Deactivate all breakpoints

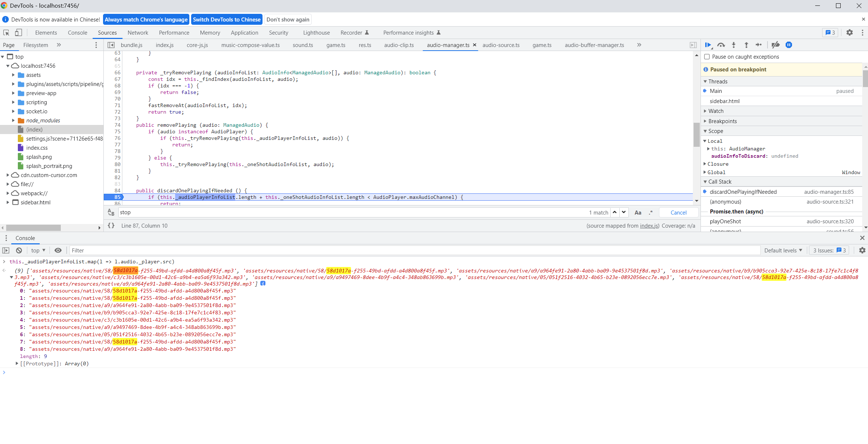775,45
